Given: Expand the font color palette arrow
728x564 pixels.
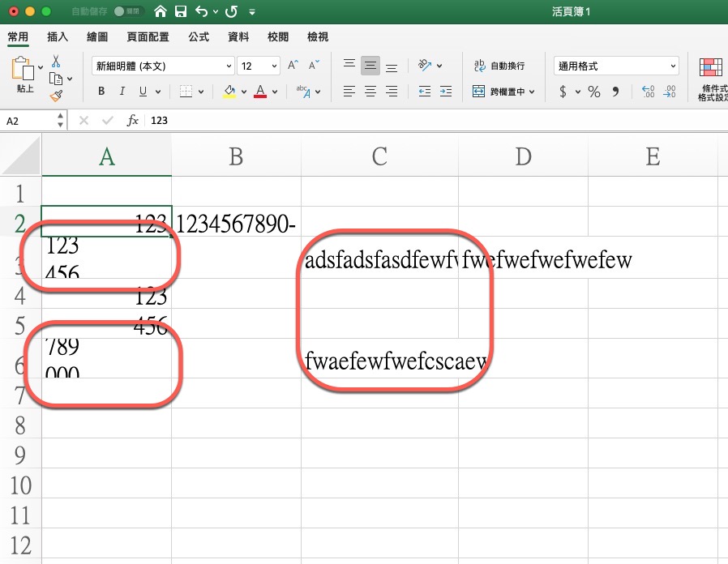Looking at the screenshot, I should click(275, 92).
